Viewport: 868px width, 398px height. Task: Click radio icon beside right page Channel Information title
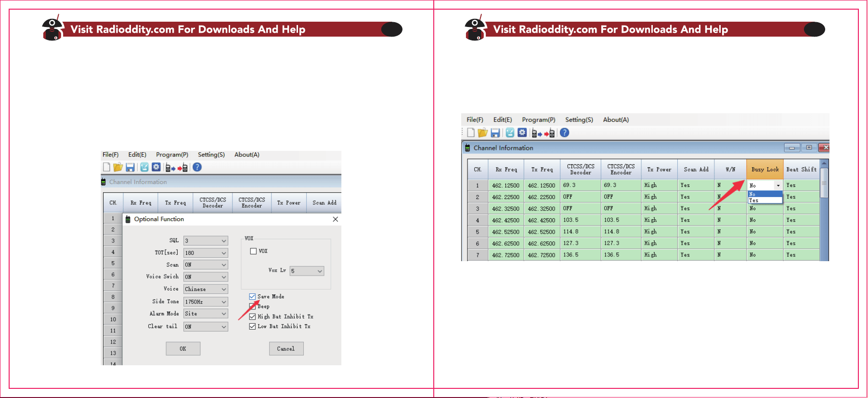[x=467, y=148]
